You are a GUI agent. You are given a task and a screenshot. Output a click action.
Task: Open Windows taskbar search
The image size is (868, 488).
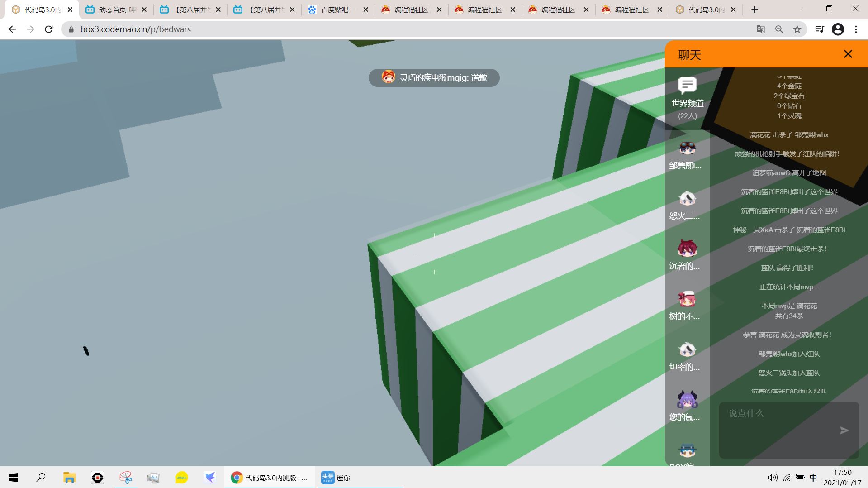point(41,478)
